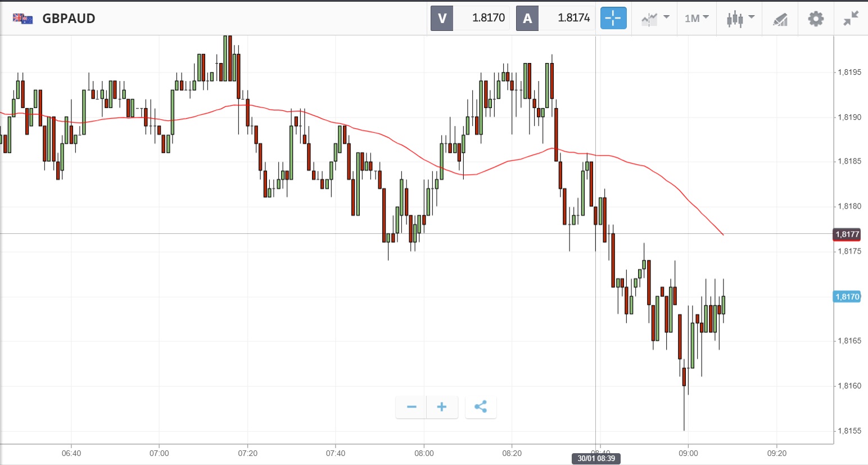Screen dimensions: 868x465
Task: Click the collapse chart arrows icon
Action: coord(851,19)
